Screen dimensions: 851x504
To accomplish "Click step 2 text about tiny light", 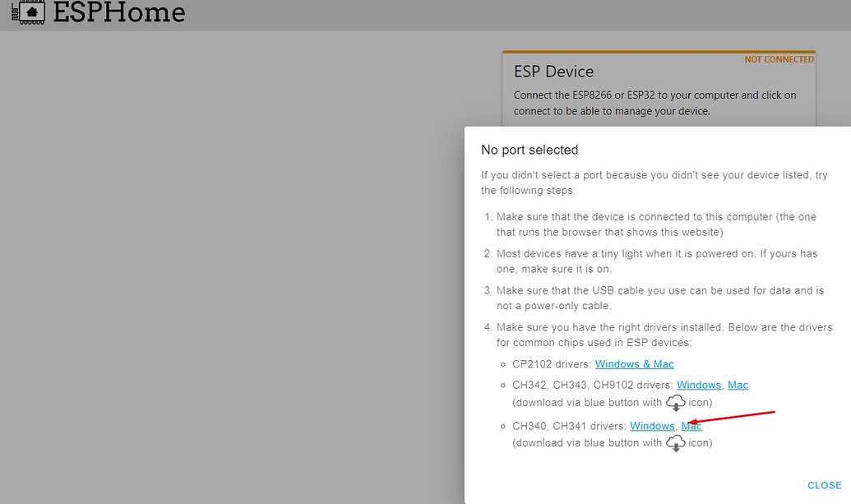I will tap(657, 261).
